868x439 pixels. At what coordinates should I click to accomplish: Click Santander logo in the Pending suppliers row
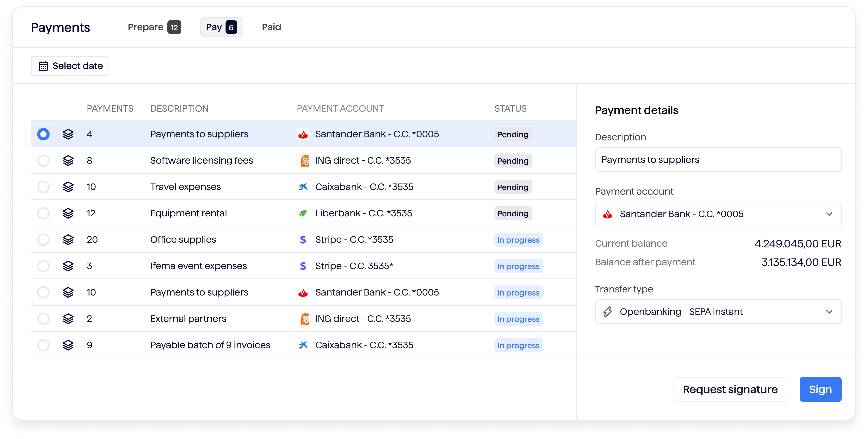(303, 134)
